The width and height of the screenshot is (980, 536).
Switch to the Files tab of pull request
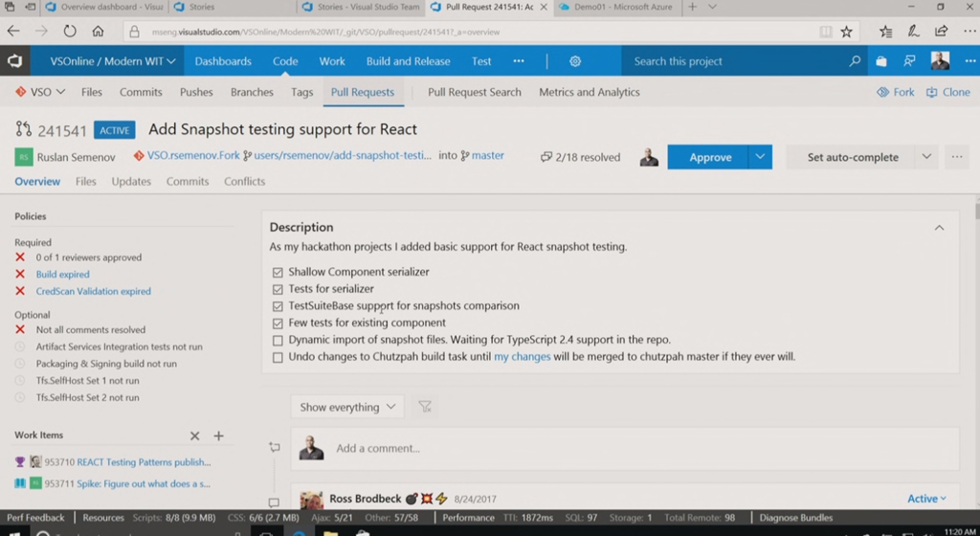point(85,181)
